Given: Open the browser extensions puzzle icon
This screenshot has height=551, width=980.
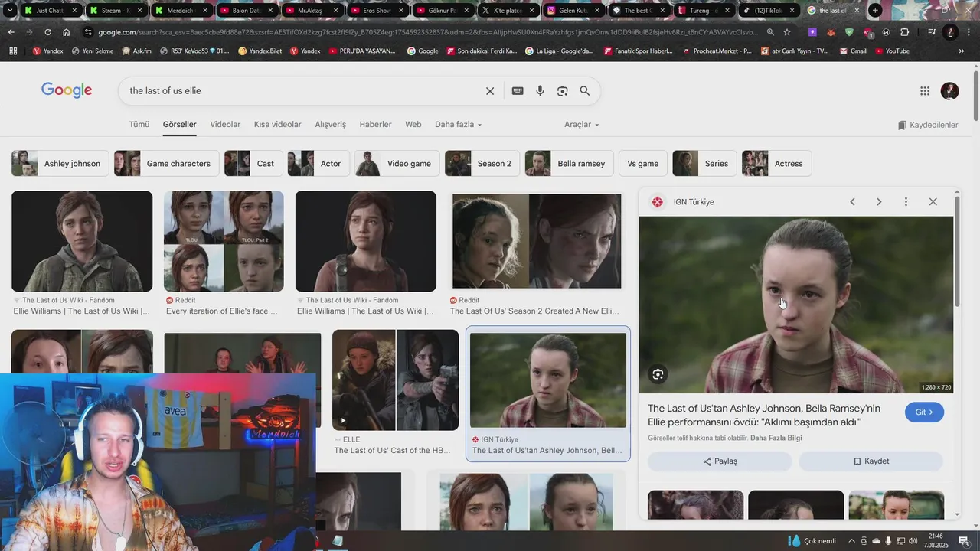Looking at the screenshot, I should (x=905, y=32).
